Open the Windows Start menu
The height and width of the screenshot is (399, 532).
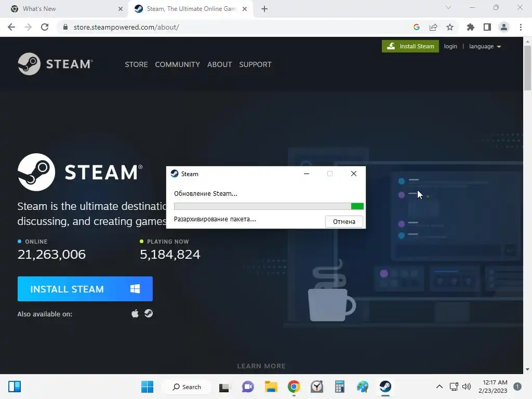tap(147, 387)
